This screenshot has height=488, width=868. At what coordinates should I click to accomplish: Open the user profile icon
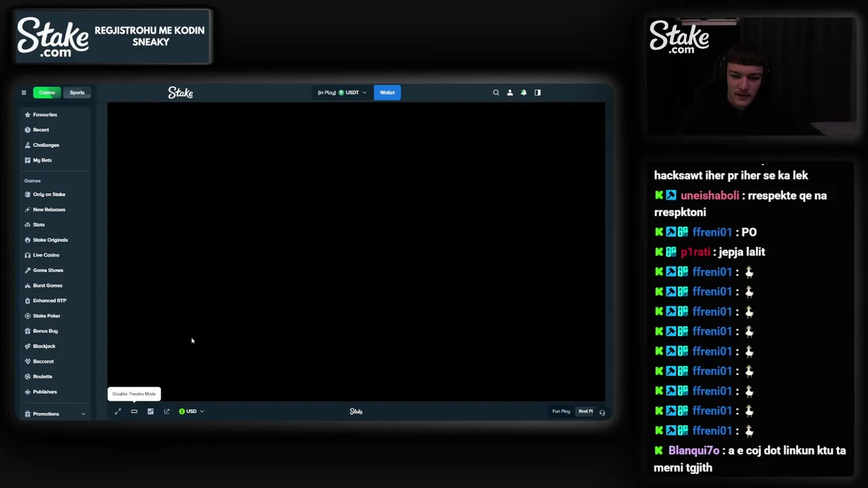[510, 93]
